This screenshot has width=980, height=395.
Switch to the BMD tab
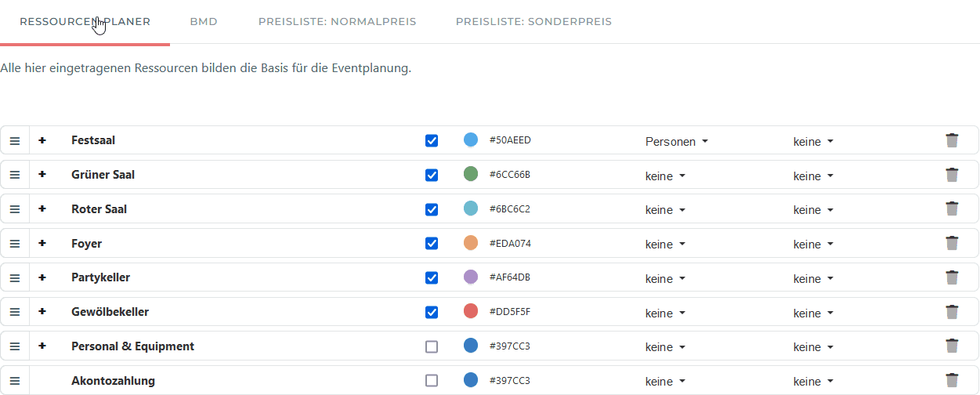click(204, 22)
